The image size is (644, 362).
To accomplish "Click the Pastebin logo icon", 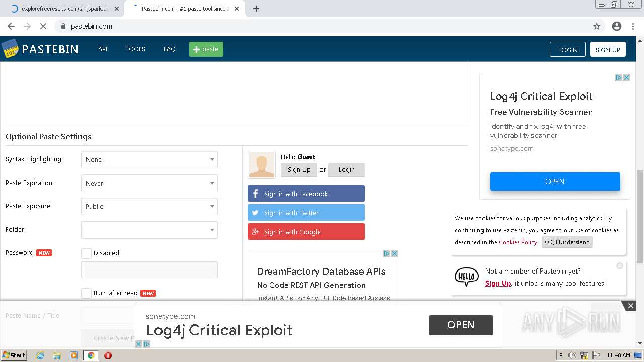I will (x=10, y=49).
